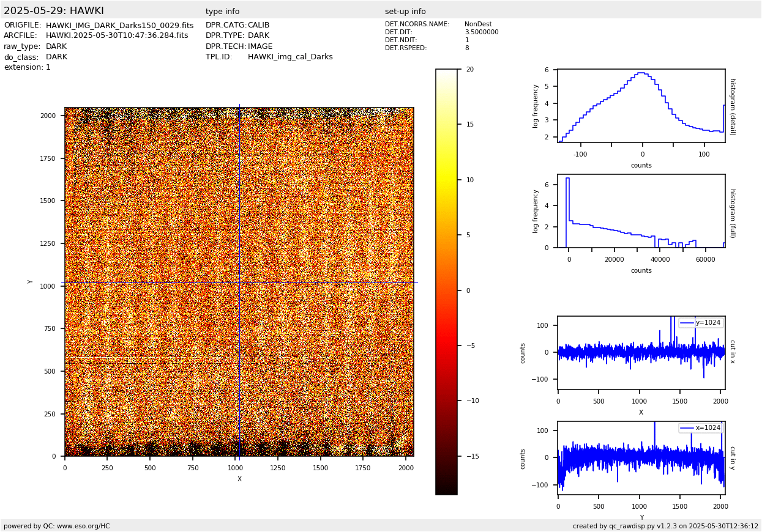Image resolution: width=762 pixels, height=532 pixels.
Task: Click the 'set-up info' header
Action: pos(405,12)
